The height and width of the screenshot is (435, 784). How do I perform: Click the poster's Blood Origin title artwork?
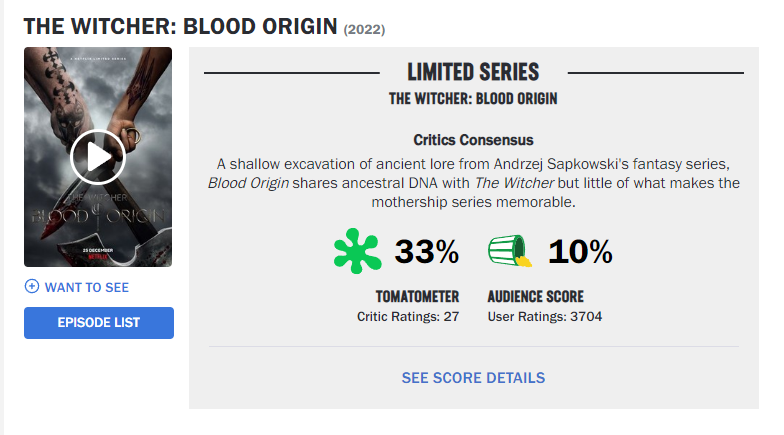[x=98, y=211]
